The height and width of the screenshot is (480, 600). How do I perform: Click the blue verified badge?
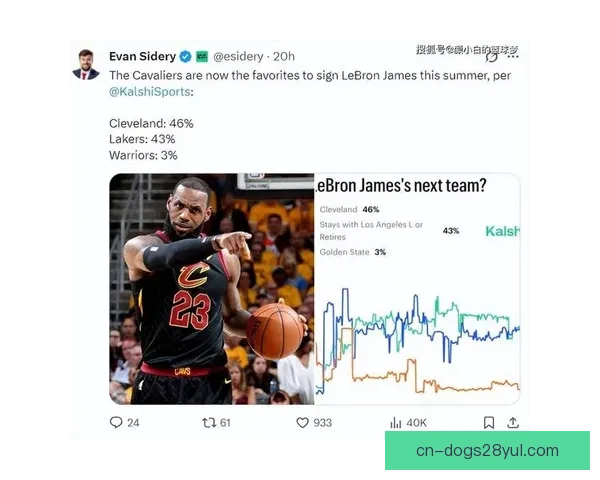(186, 57)
